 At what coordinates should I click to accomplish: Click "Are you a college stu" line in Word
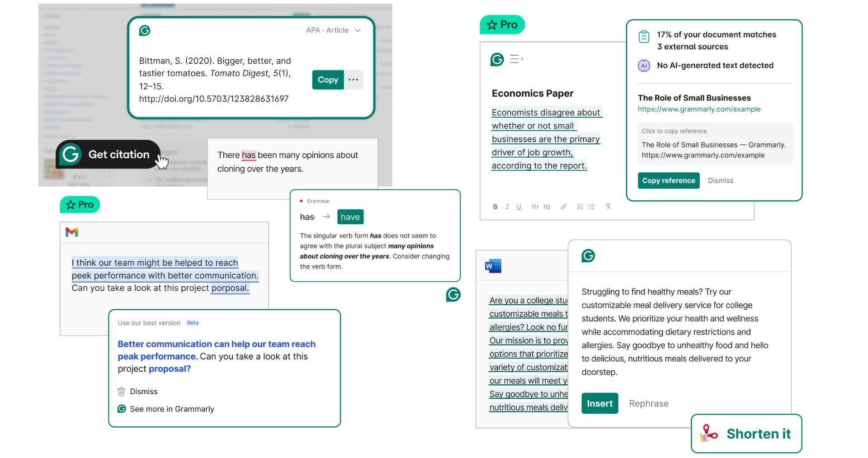click(528, 300)
